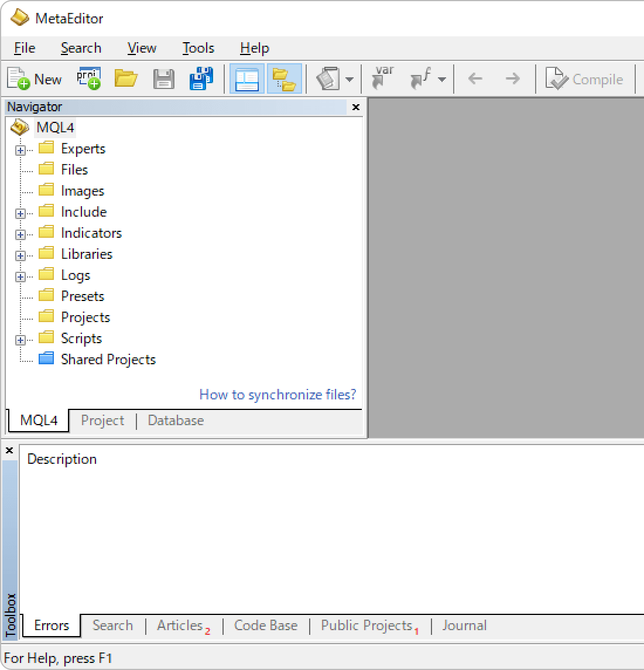Expand the Logs folder
The image size is (644, 670).
pos(20,276)
